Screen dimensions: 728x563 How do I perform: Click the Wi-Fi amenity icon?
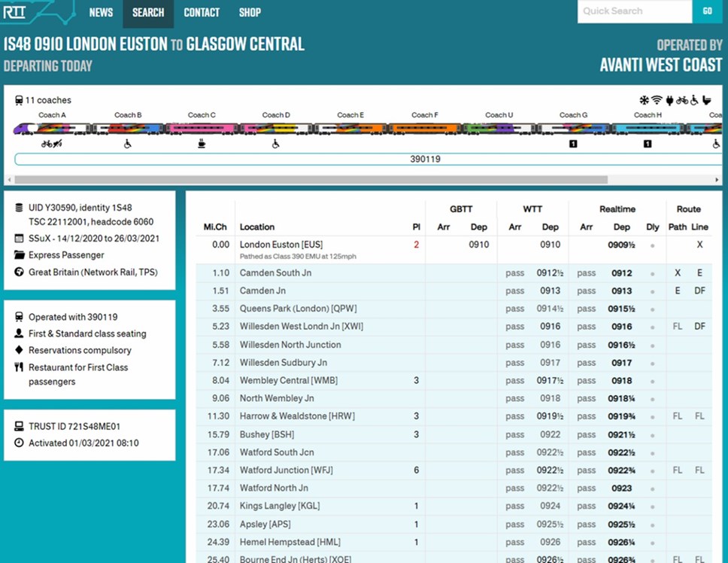coord(657,100)
